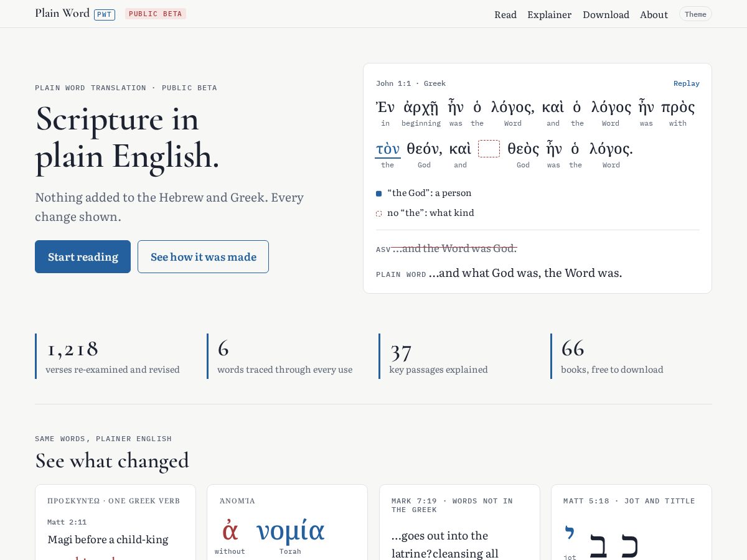Click the no “the”: what kind legend text
This screenshot has height=560, width=747.
(x=431, y=213)
